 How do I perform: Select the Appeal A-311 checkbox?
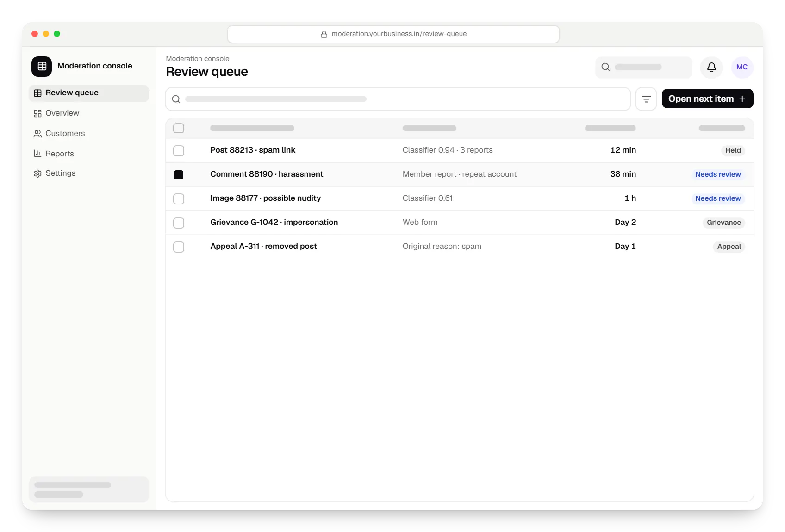(179, 247)
